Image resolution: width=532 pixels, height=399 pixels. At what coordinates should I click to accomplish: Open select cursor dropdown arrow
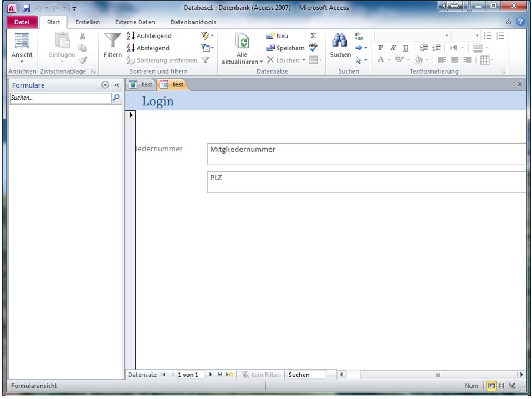point(365,60)
